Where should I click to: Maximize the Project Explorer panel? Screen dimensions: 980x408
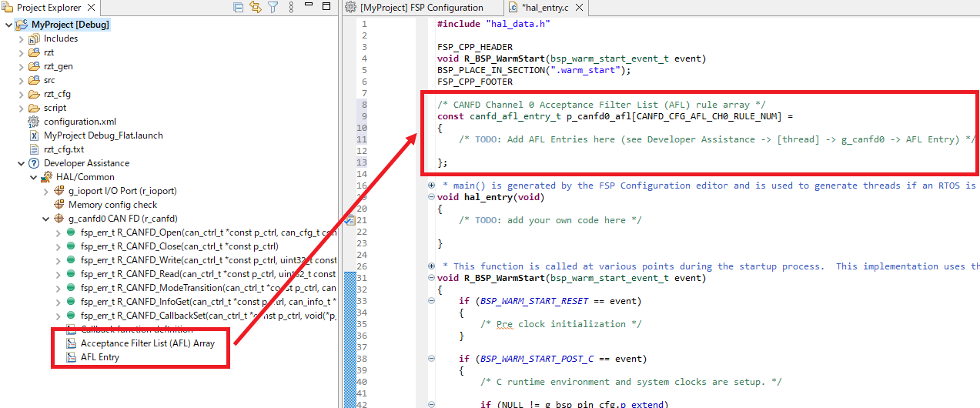tap(326, 8)
